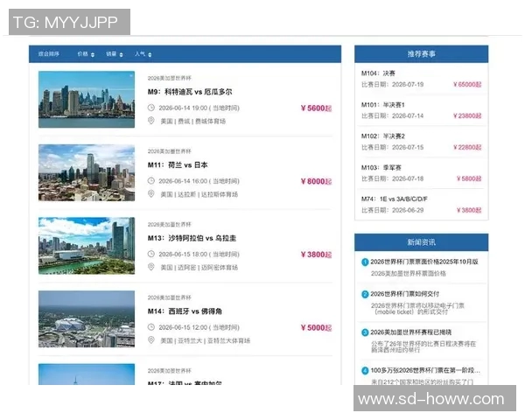Image resolution: width=525 pixels, height=420 pixels.
Task: Click the M9 city skyline thumbnail
Action: click(87, 99)
